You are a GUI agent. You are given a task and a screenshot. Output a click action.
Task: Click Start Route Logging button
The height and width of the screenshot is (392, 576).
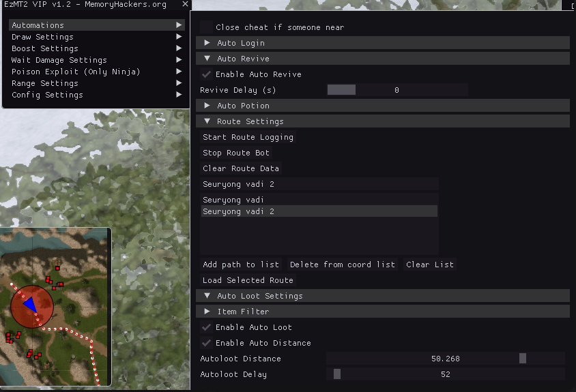click(248, 137)
